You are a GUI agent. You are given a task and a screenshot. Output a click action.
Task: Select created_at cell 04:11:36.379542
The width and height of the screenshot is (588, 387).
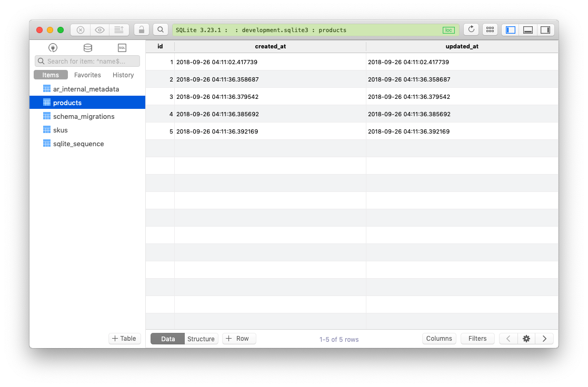pos(271,97)
